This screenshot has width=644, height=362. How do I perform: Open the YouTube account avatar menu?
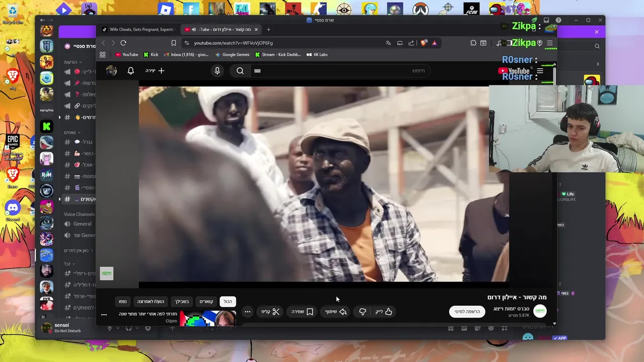click(x=111, y=71)
